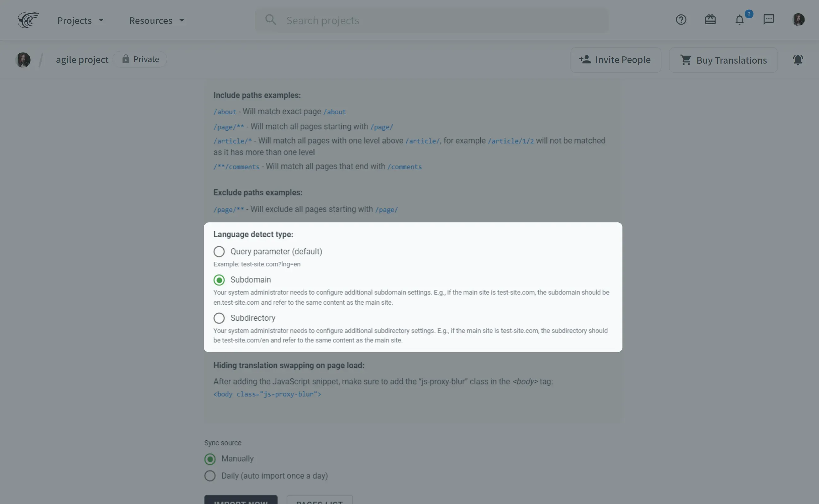This screenshot has height=504, width=819.
Task: Select the Query parameter radio button
Action: click(x=219, y=251)
